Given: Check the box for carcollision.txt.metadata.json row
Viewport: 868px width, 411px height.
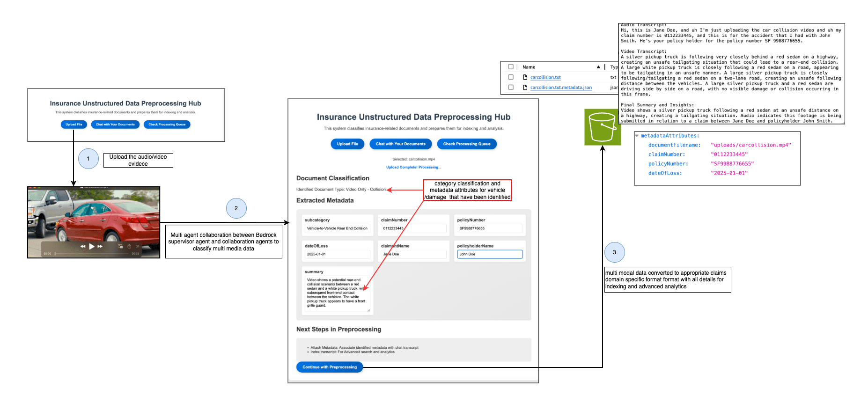Looking at the screenshot, I should pyautogui.click(x=511, y=88).
